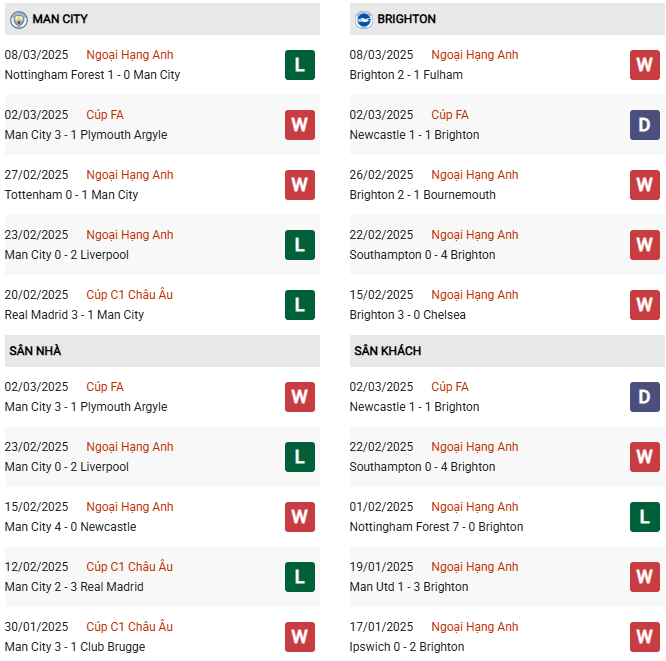
Task: Open the Man Utd 1-3 Brighton match
Action: (x=409, y=587)
